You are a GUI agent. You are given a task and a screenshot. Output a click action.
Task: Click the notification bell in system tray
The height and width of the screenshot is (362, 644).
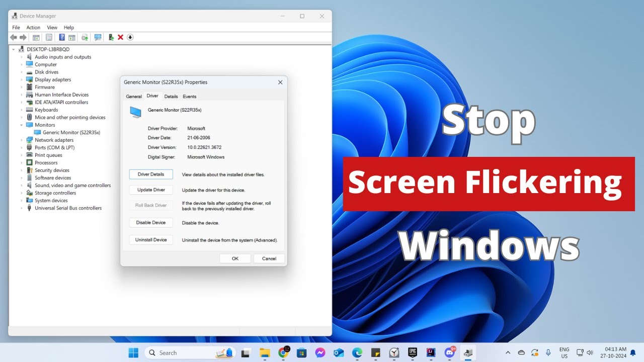(633, 352)
